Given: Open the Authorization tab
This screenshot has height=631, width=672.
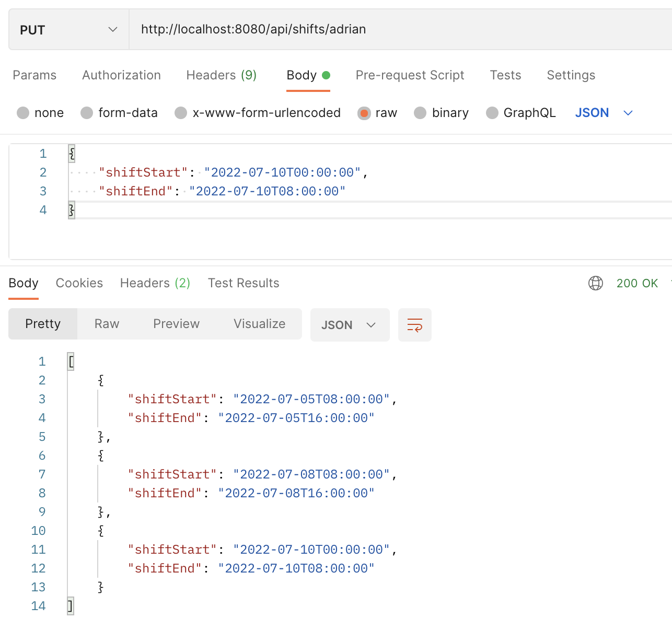Looking at the screenshot, I should point(121,75).
